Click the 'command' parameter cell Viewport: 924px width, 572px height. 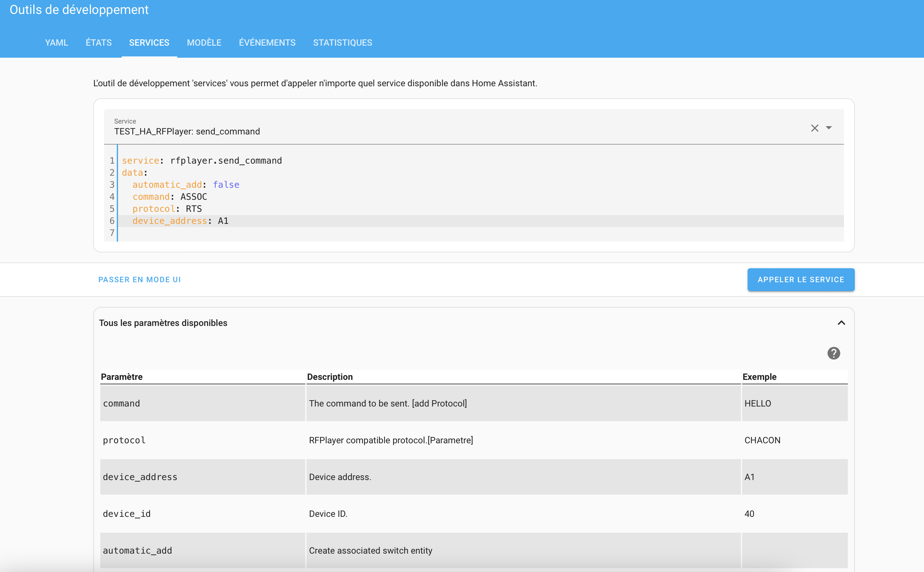click(202, 403)
